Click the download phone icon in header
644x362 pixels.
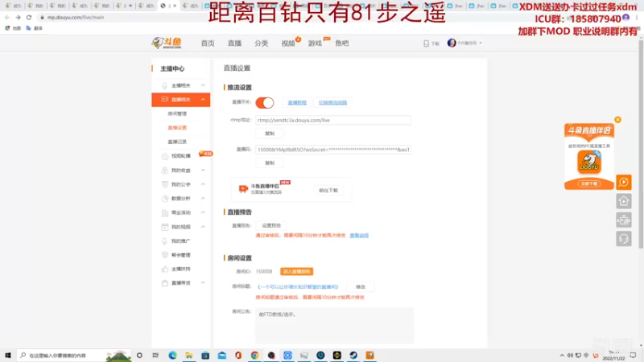click(x=427, y=43)
